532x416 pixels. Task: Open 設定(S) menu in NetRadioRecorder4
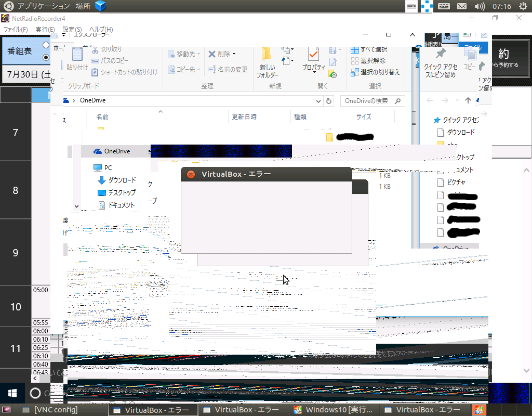tap(72, 30)
